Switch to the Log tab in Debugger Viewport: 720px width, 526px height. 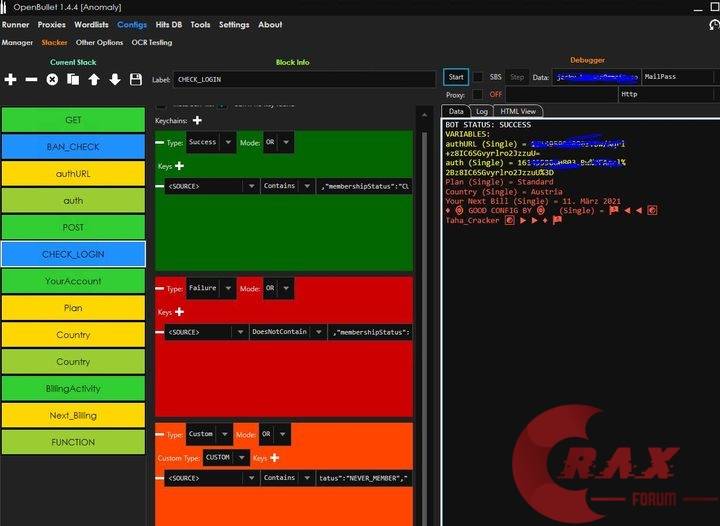tap(482, 111)
